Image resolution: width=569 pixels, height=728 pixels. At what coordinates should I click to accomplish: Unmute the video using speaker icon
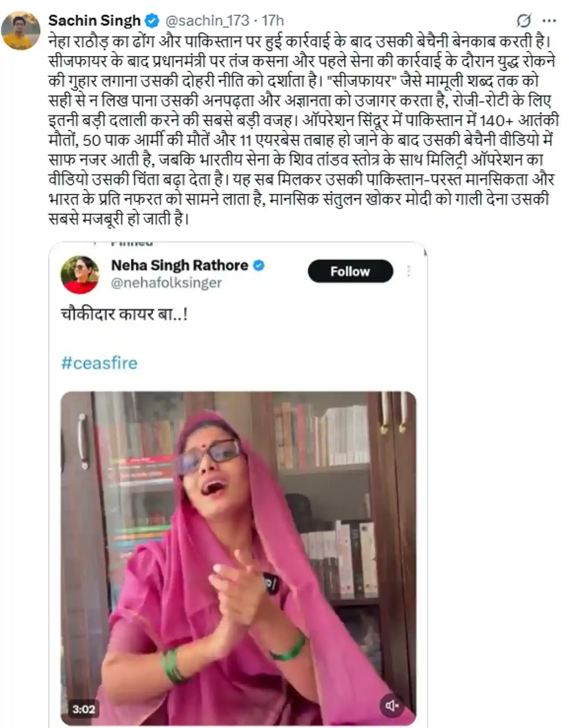click(x=392, y=705)
